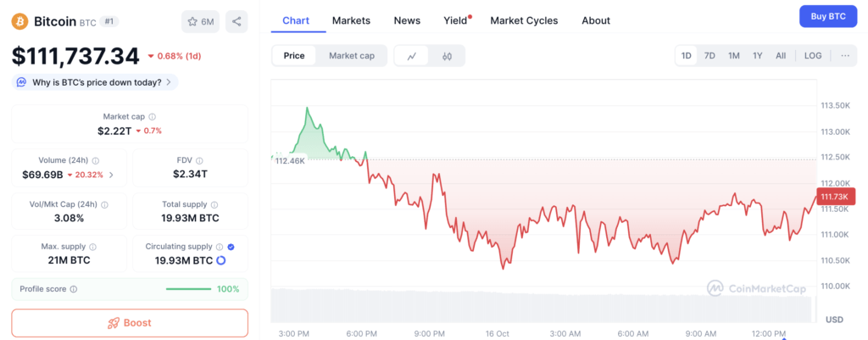This screenshot has width=868, height=340.
Task: Select the Price chart toggle
Action: tap(294, 56)
